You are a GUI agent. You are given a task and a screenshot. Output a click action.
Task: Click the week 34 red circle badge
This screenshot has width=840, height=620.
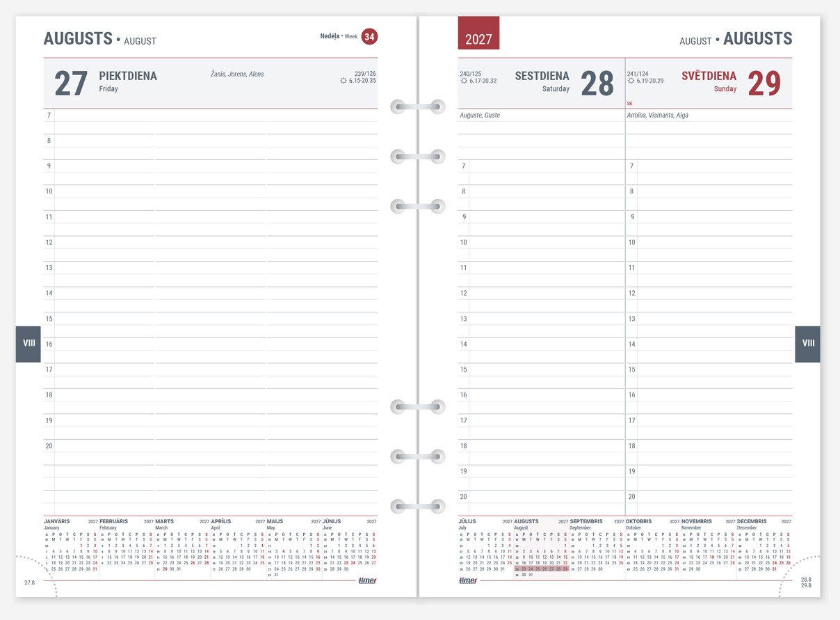click(369, 37)
